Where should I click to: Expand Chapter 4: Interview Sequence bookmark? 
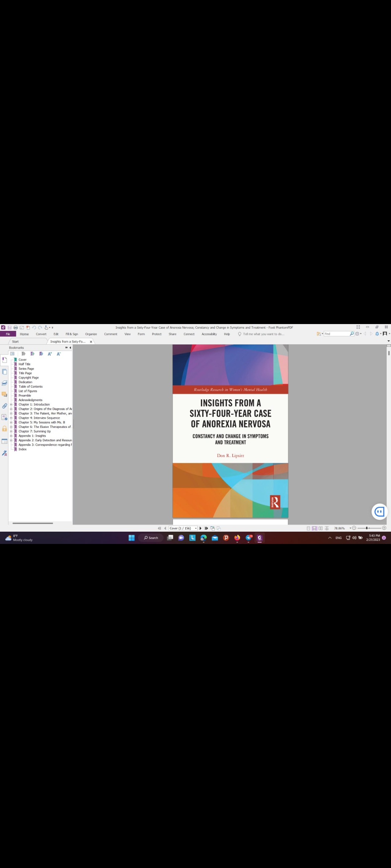(x=11, y=418)
